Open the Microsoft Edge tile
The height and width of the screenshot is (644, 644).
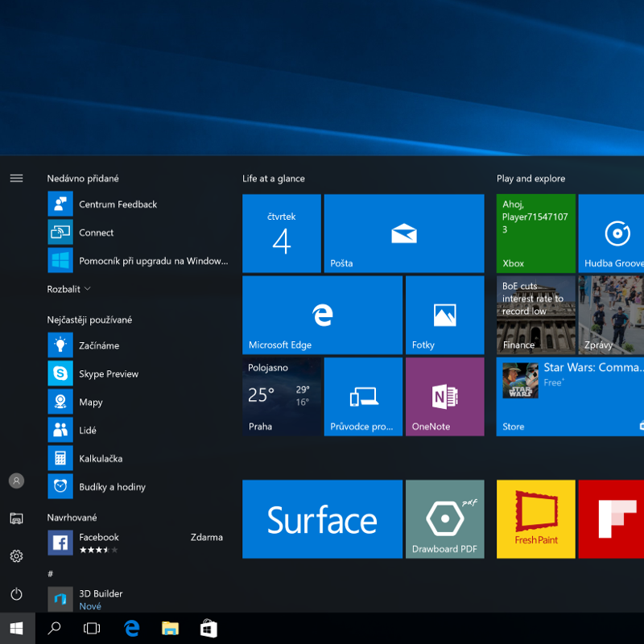tap(323, 315)
